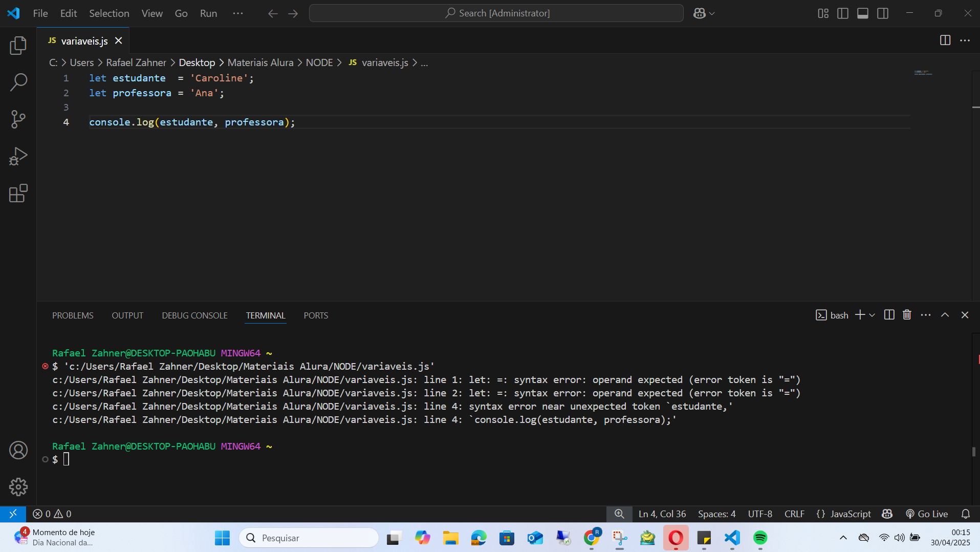Close the terminal panel

coord(965,315)
